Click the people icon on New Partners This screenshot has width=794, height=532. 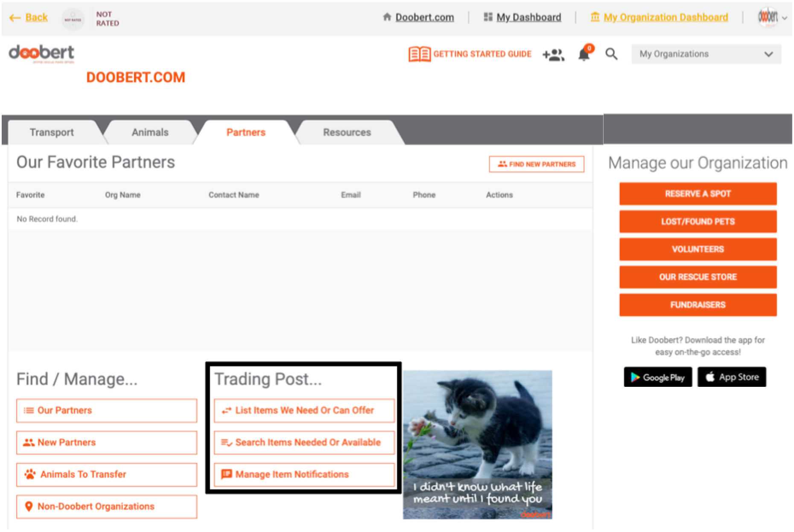[x=29, y=442]
